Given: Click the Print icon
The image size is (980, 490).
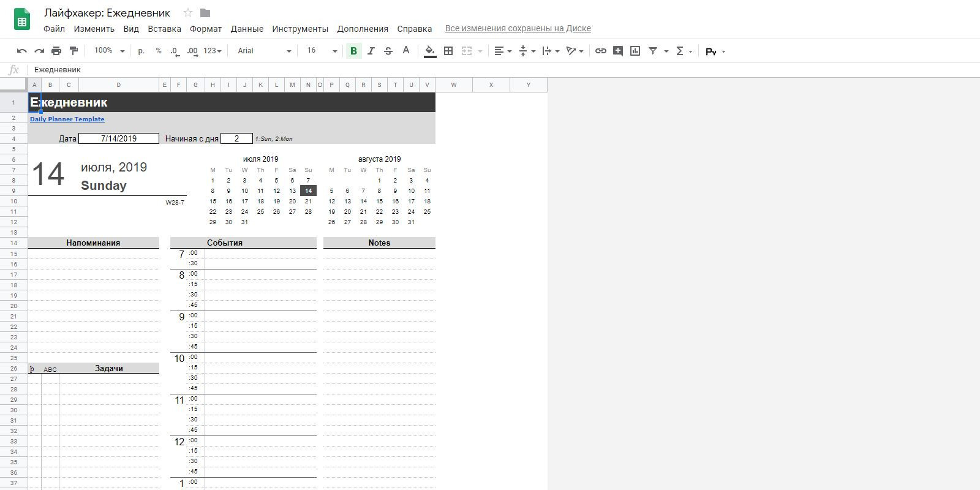Looking at the screenshot, I should [56, 51].
